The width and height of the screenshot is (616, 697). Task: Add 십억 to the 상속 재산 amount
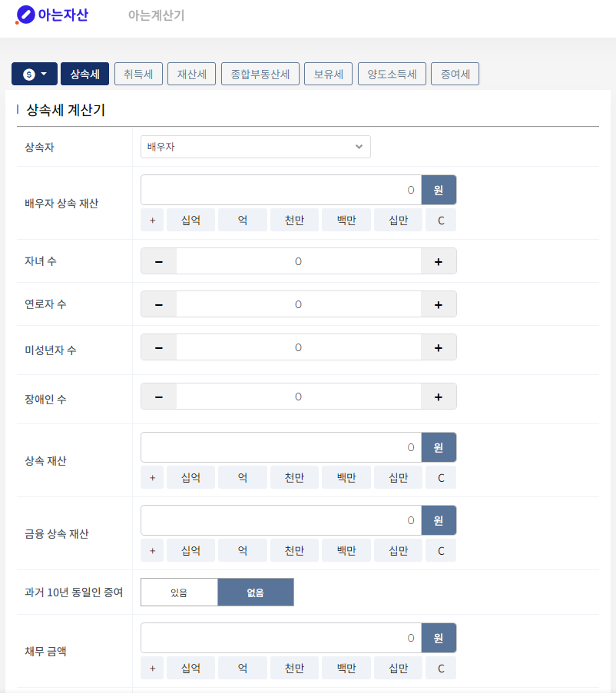(190, 477)
